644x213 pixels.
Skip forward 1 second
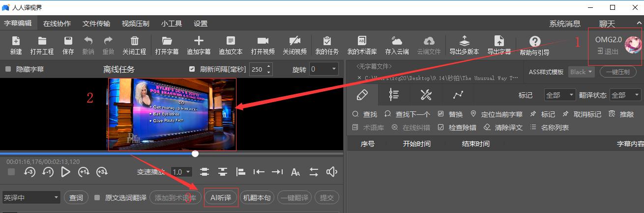[x=84, y=172]
